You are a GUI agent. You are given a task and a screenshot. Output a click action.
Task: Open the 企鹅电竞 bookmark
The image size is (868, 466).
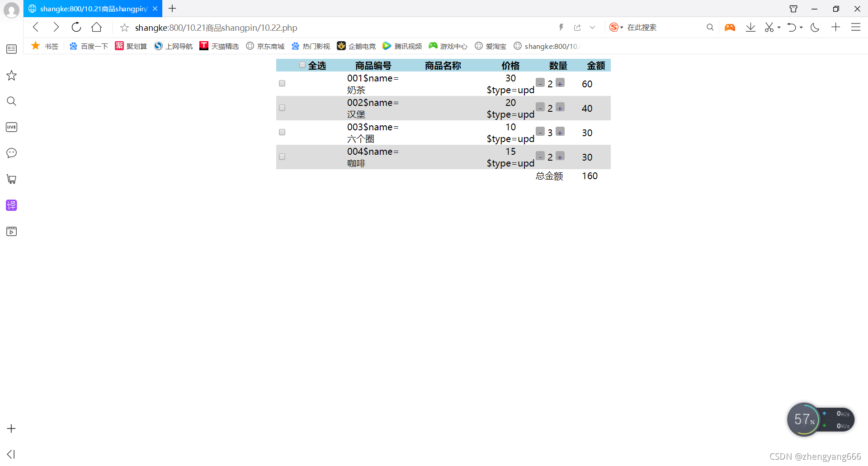356,46
